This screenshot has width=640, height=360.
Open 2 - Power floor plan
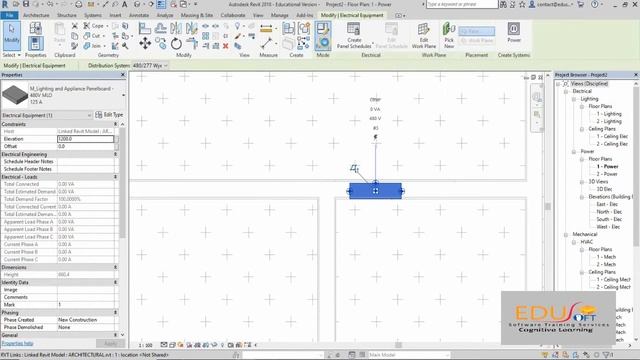[607, 174]
